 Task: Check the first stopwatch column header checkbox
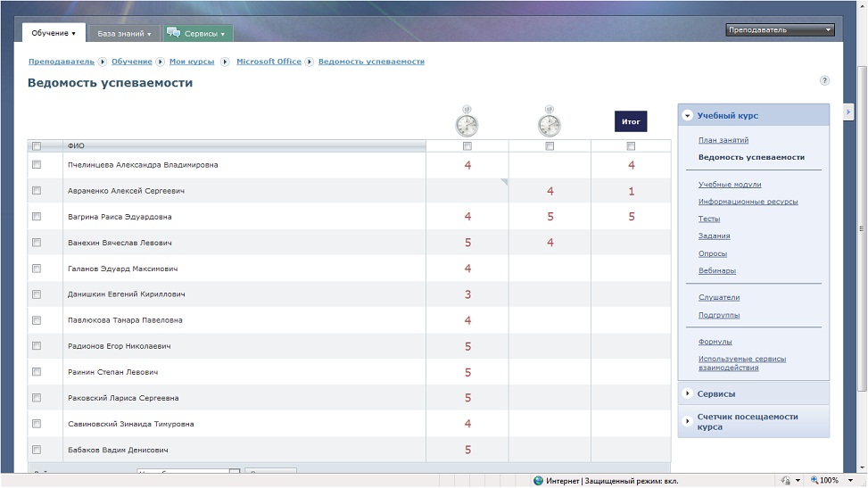point(467,146)
